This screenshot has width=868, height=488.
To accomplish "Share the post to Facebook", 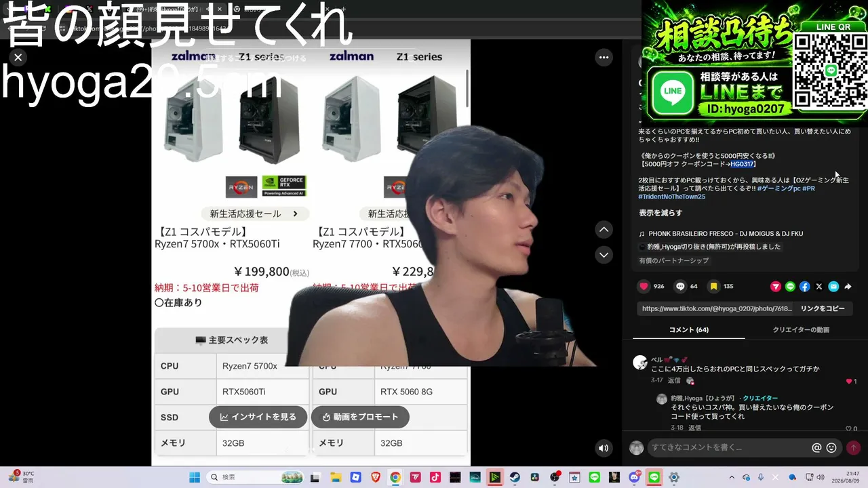I will click(x=804, y=287).
